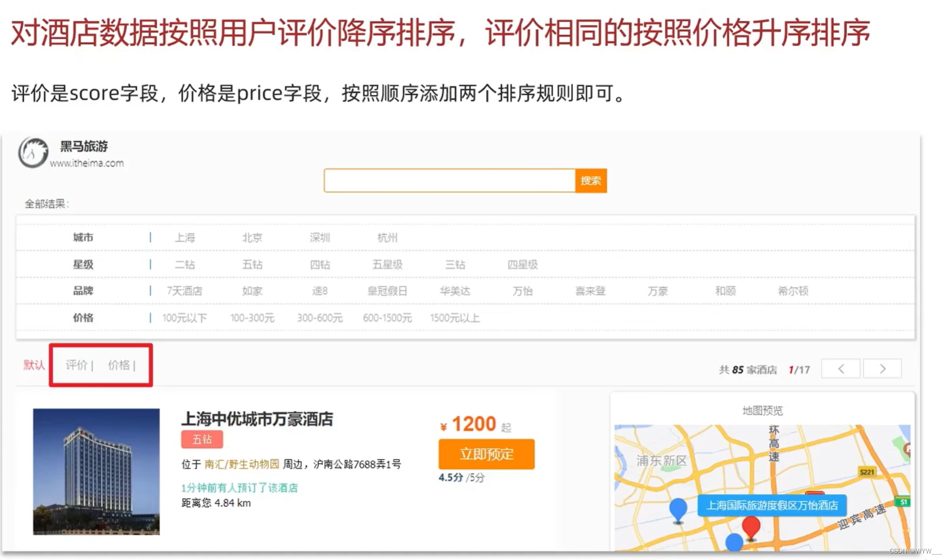The height and width of the screenshot is (560, 951).
Task: Select star level 五星级
Action: [387, 265]
